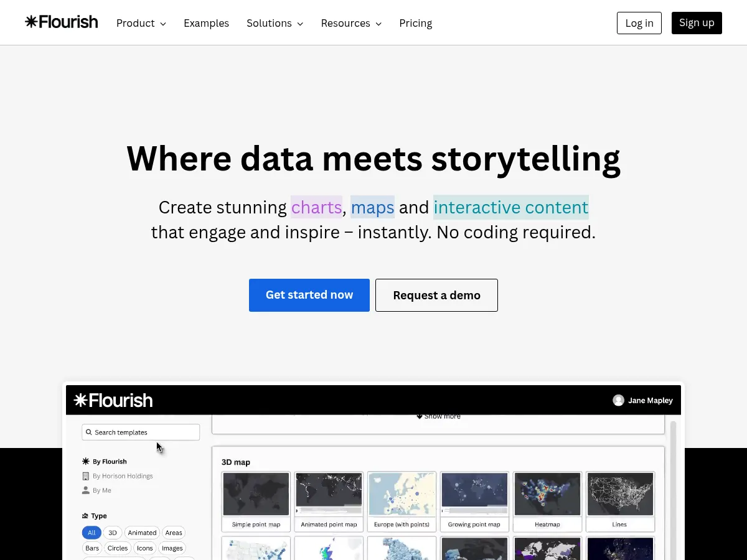Click the Get started now button
Viewport: 747px width, 560px height.
tap(309, 295)
